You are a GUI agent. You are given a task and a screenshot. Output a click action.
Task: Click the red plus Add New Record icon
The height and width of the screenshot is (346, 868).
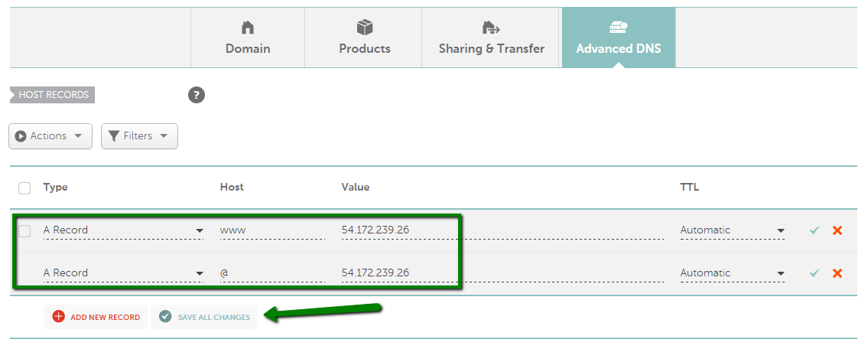(59, 317)
